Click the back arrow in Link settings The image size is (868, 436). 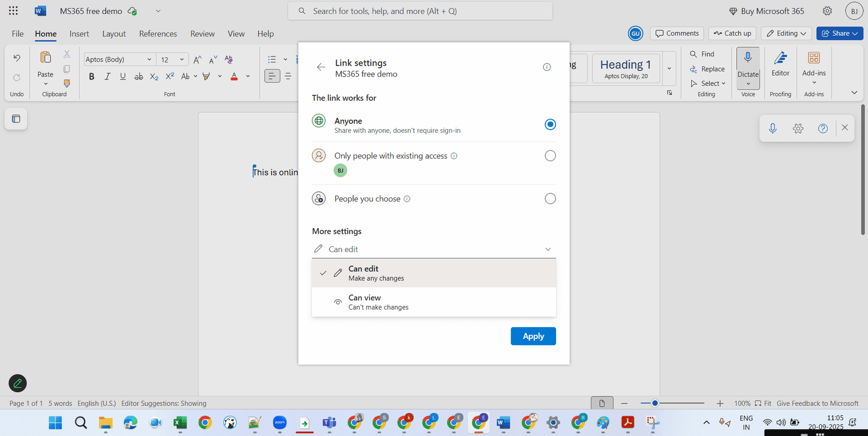[x=321, y=67]
